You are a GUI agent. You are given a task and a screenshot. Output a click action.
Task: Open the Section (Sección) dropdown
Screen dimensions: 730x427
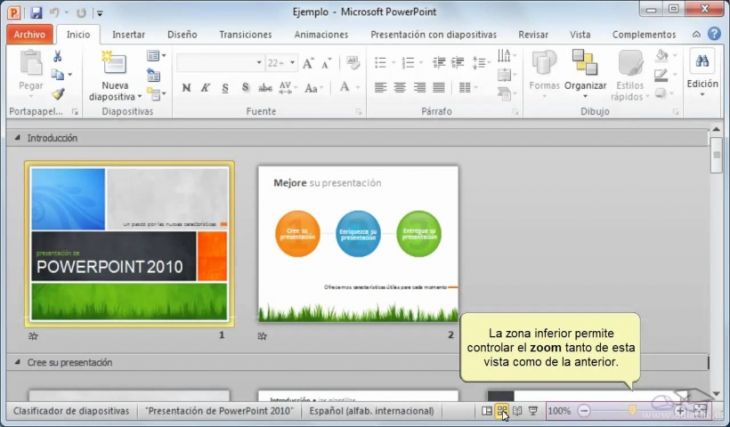pyautogui.click(x=156, y=94)
